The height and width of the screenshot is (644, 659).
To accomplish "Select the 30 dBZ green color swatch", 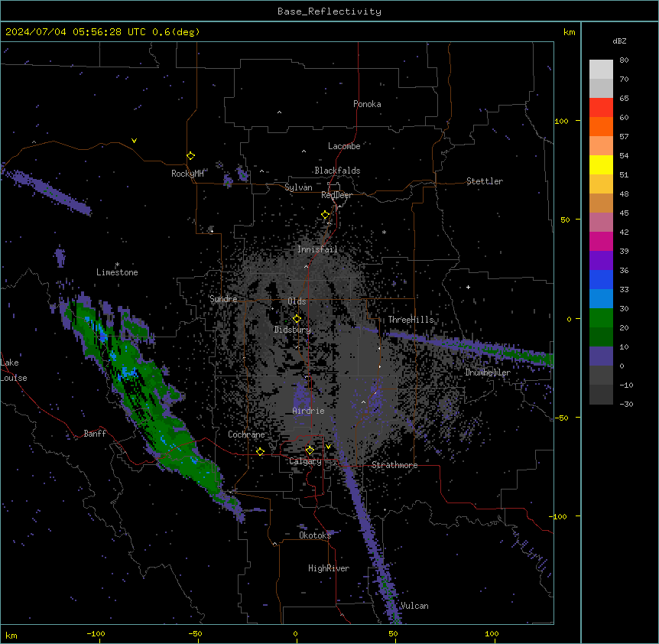I will pos(601,318).
